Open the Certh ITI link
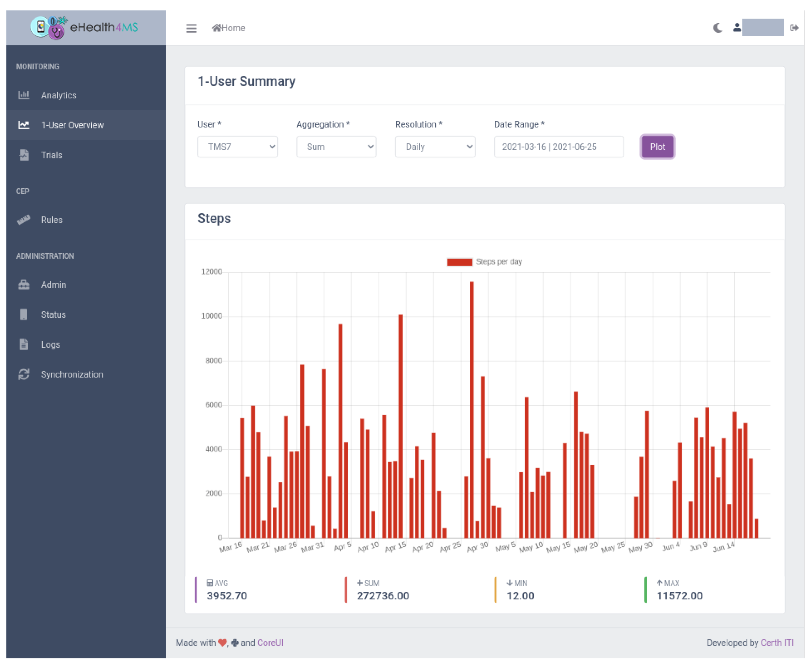This screenshot has width=812, height=664. click(x=777, y=643)
